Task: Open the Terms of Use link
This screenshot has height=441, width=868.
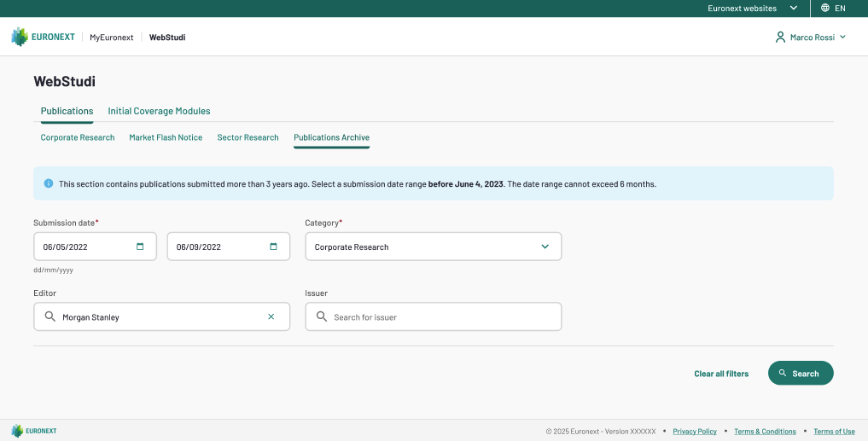Action: pos(834,431)
